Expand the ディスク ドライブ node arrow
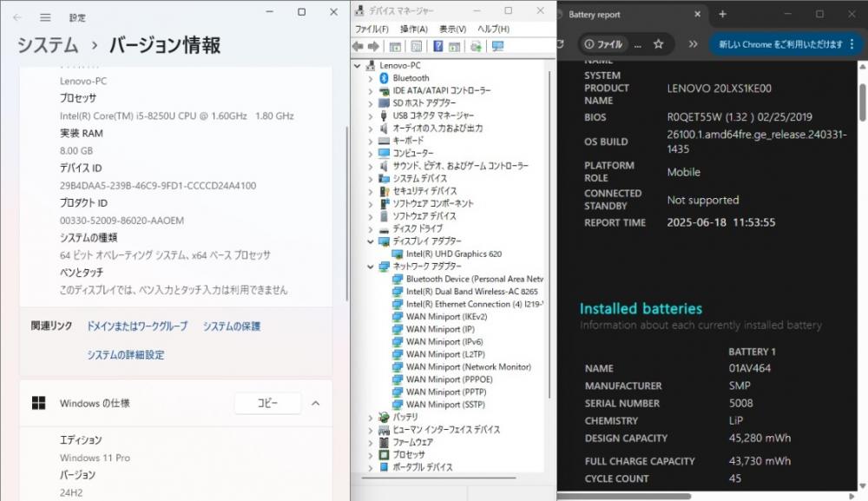 click(x=371, y=229)
